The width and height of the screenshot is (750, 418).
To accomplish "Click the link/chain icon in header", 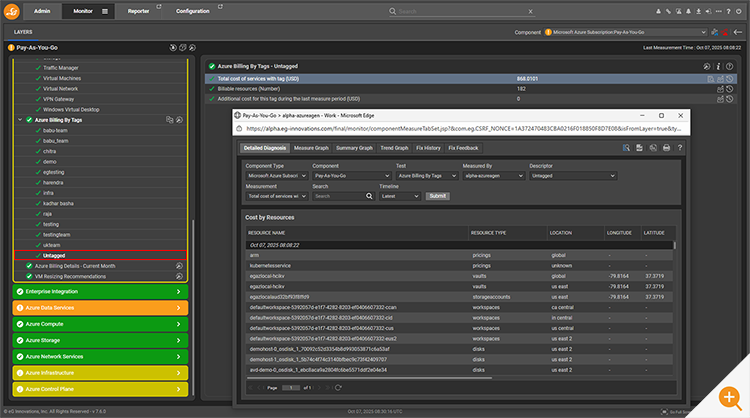I will pos(668,11).
